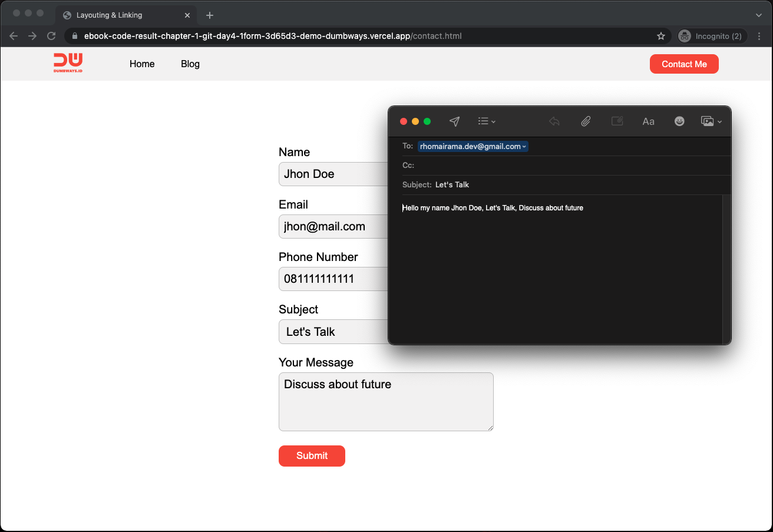
Task: Click the Your Message textarea
Action: tap(386, 401)
